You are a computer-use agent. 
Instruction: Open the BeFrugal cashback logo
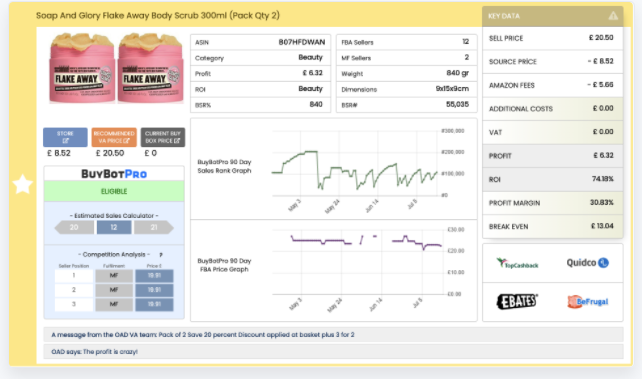pos(588,302)
